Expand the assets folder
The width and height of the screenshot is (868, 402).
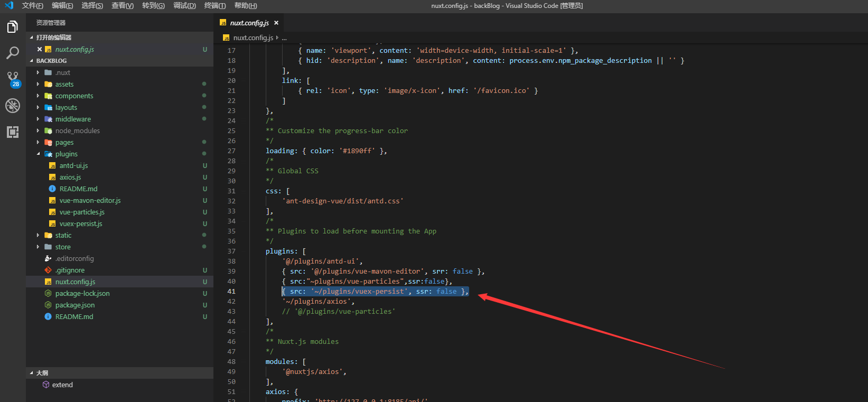pyautogui.click(x=38, y=85)
